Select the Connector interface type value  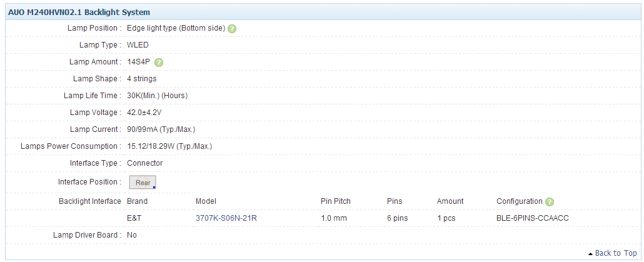pos(145,163)
